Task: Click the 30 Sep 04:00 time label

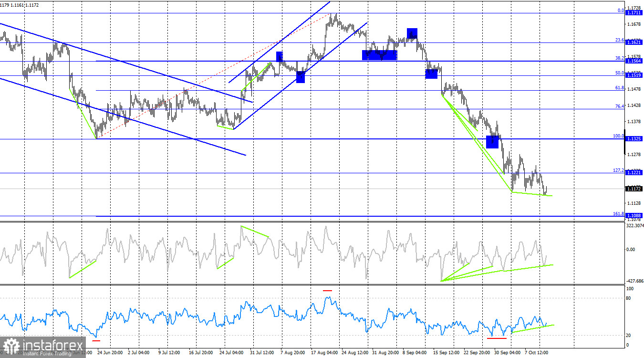Action: click(x=509, y=353)
